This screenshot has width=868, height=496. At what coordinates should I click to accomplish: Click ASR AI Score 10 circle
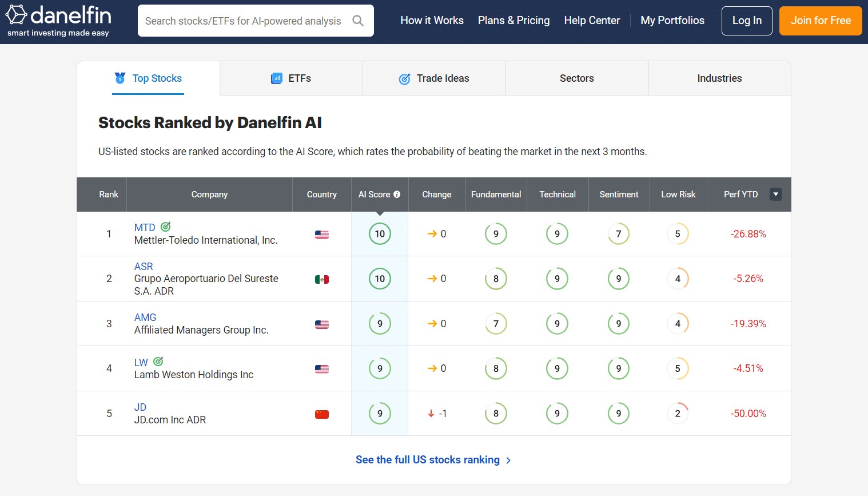[x=380, y=279]
